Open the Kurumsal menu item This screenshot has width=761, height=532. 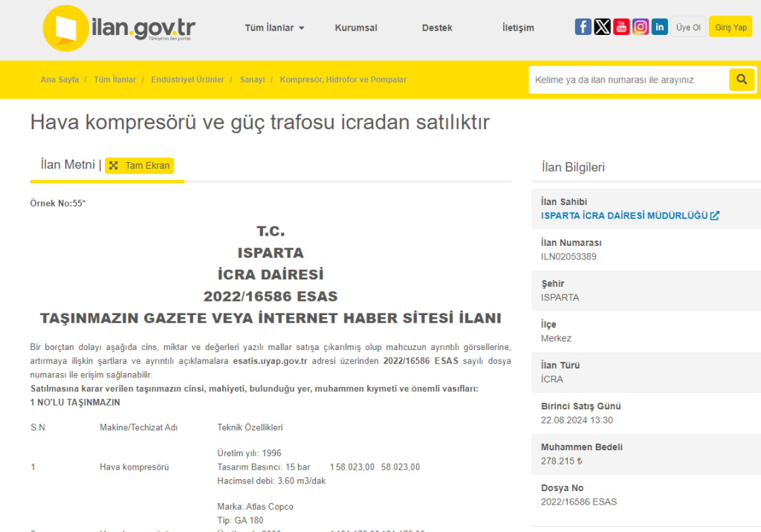pos(355,27)
